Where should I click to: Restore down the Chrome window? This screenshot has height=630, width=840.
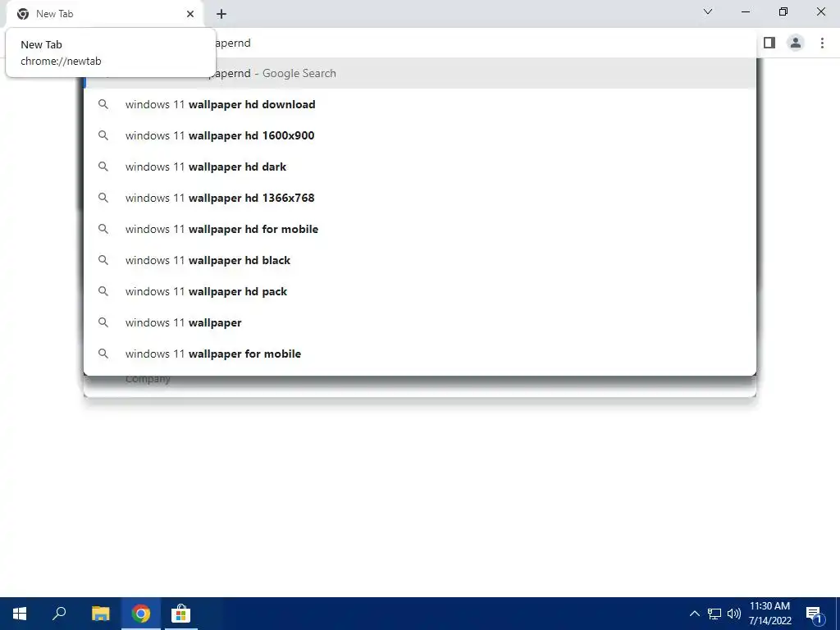click(x=783, y=11)
